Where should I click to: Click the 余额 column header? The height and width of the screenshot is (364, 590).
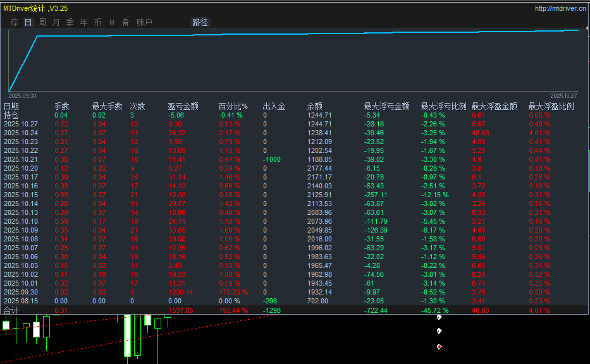coord(314,106)
